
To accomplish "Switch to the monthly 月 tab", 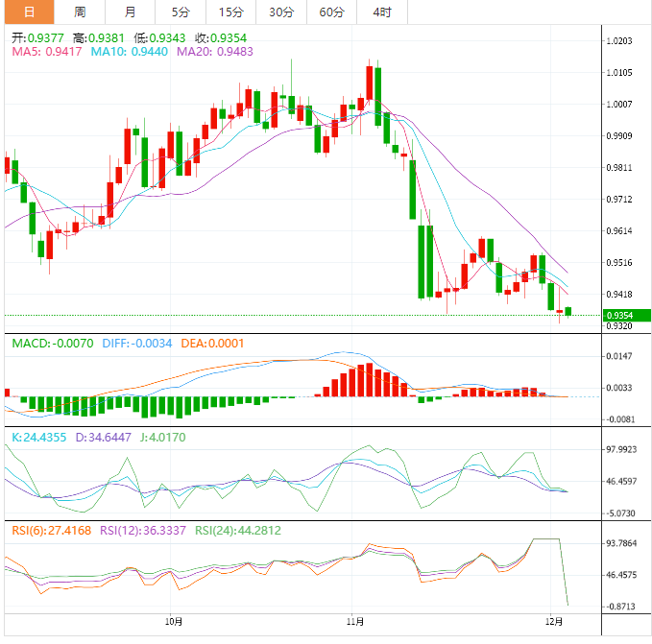I will (130, 12).
